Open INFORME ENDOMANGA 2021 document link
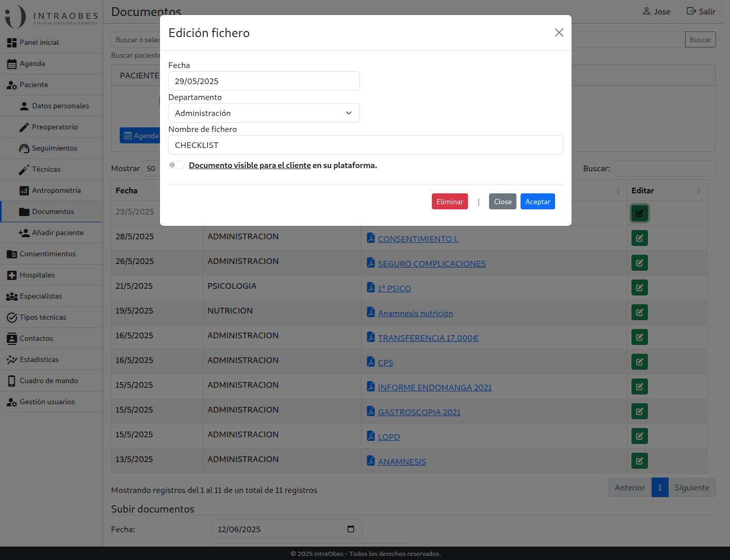Screen dimensions: 730x560 pyautogui.click(x=434, y=388)
